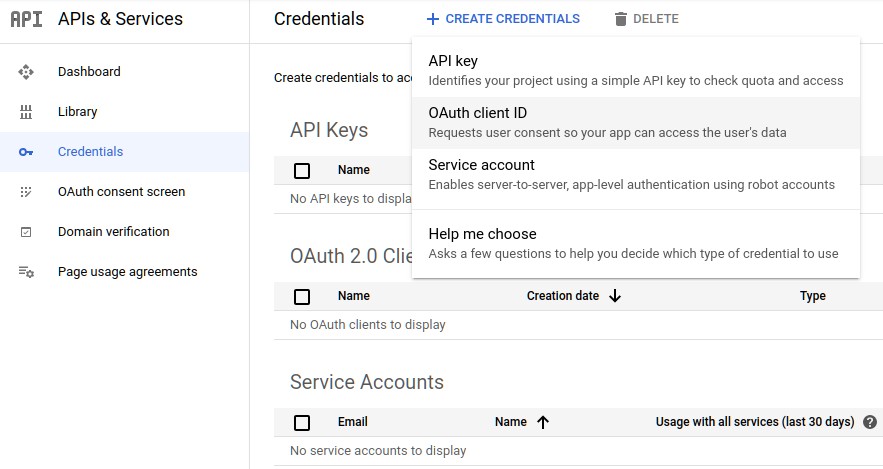The height and width of the screenshot is (469, 883).
Task: Click CREATE CREDENTIALS button
Action: coord(503,19)
